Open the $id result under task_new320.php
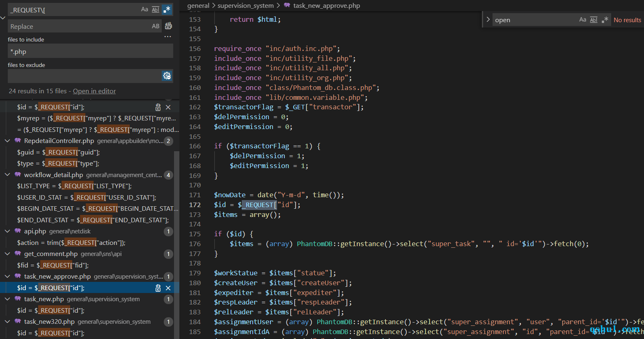The height and width of the screenshot is (339, 644). tap(50, 333)
